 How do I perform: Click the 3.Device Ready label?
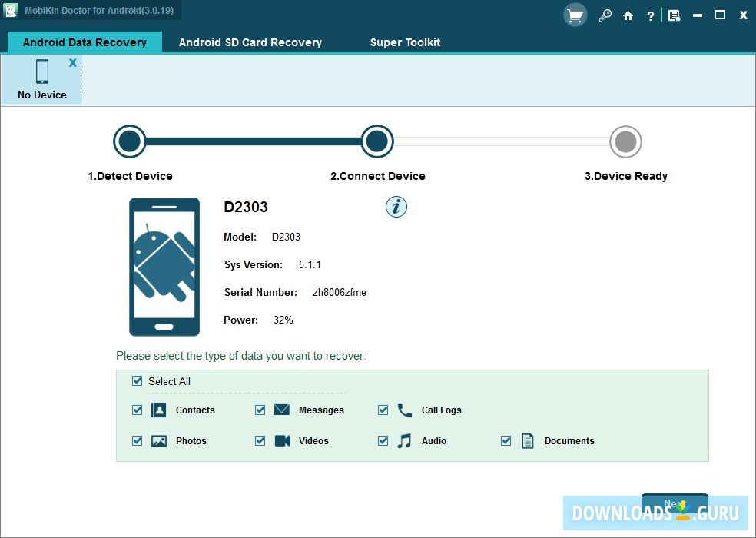pos(626,176)
